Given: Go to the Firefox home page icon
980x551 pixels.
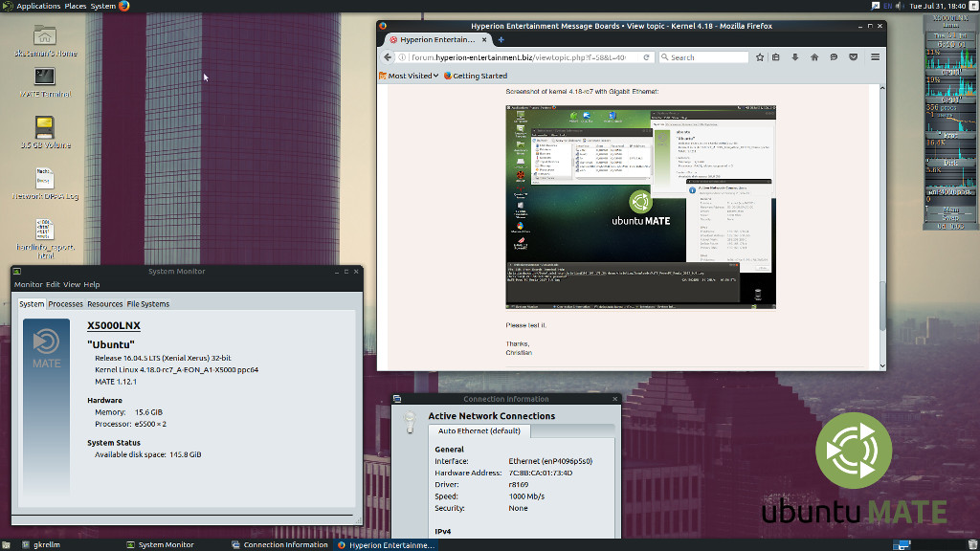Looking at the screenshot, I should (814, 56).
